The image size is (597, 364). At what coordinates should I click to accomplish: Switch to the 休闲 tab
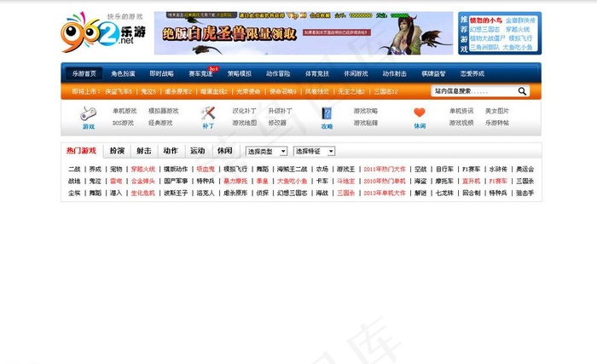pyautogui.click(x=224, y=151)
